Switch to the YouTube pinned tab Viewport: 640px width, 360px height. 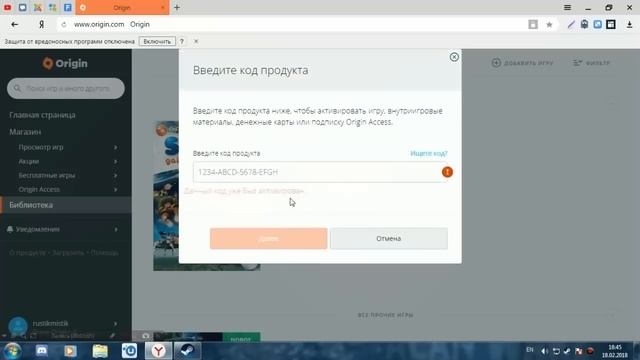(7, 7)
